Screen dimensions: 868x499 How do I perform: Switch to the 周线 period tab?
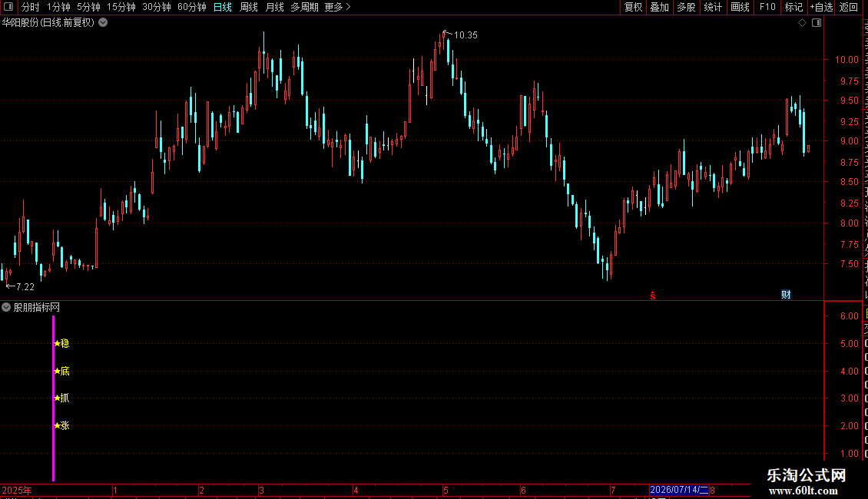(249, 7)
